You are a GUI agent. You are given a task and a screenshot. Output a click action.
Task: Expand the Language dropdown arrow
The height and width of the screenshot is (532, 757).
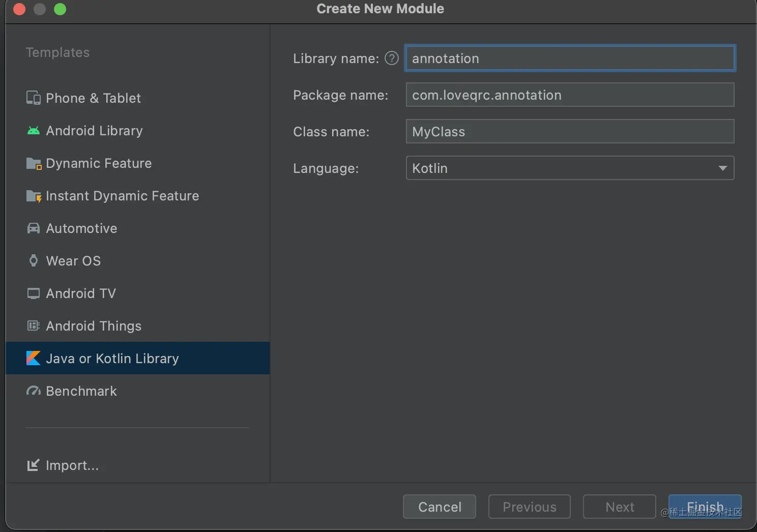click(722, 168)
